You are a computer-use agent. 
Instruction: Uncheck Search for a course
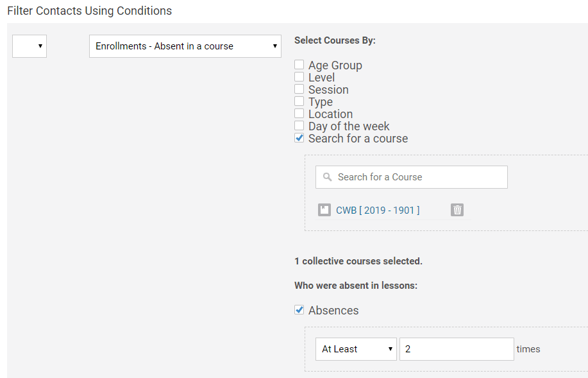click(x=299, y=138)
